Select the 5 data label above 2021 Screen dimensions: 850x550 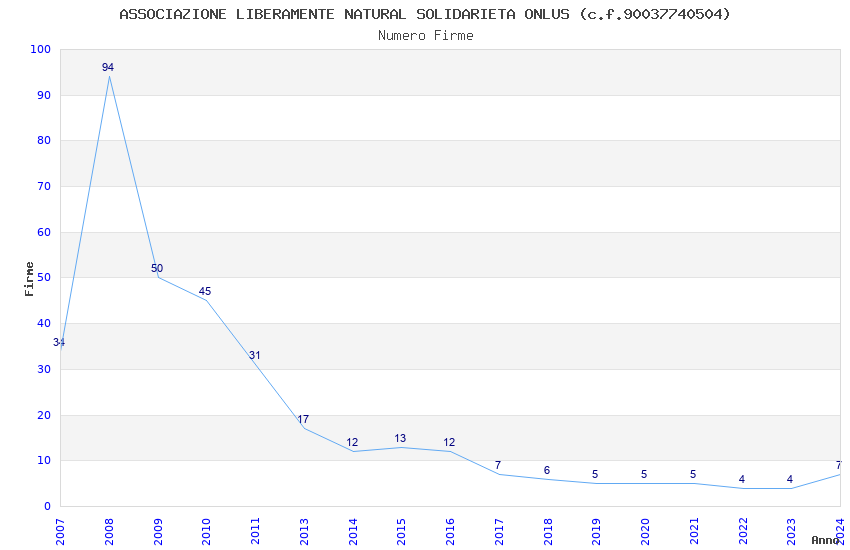click(693, 474)
